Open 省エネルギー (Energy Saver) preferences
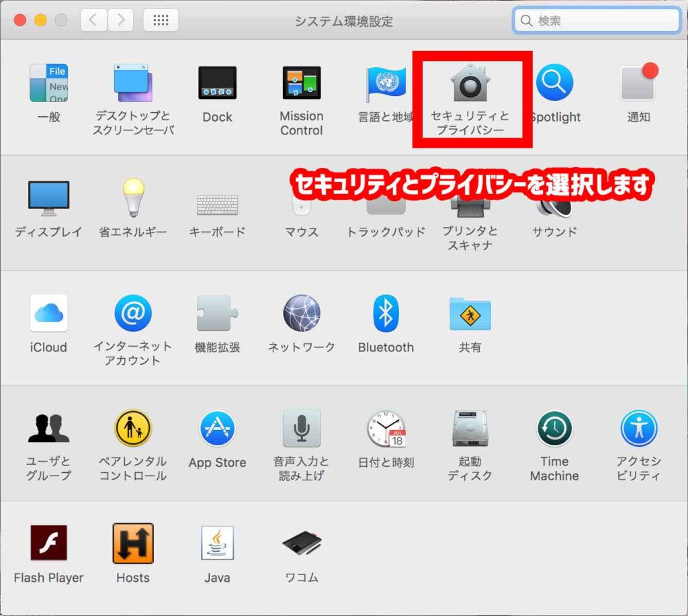 click(x=132, y=199)
